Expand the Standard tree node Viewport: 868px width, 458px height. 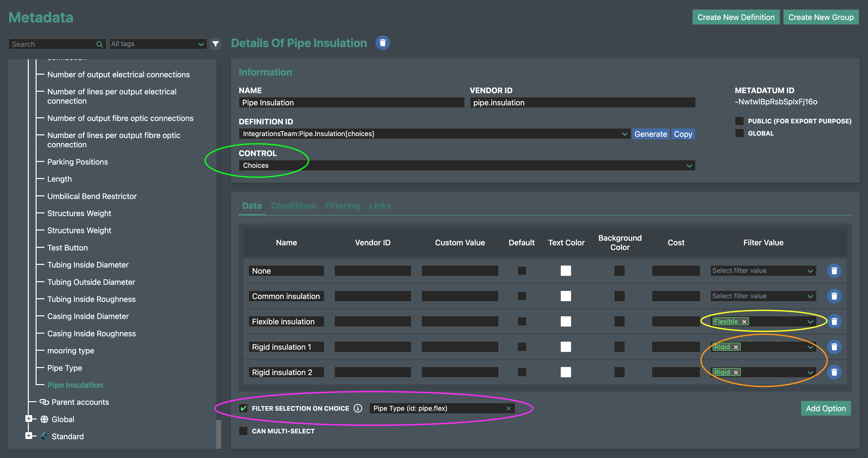(x=29, y=436)
